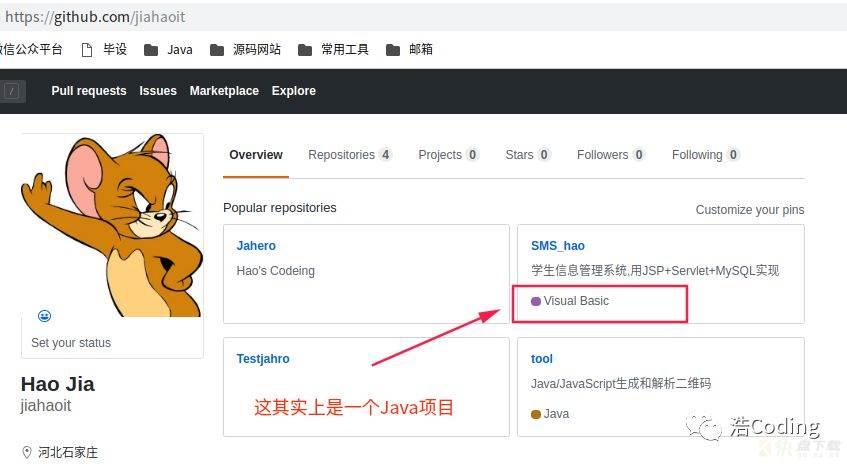The width and height of the screenshot is (847, 466).
Task: Open the 邮箱 bookmarks folder
Action: tap(409, 50)
